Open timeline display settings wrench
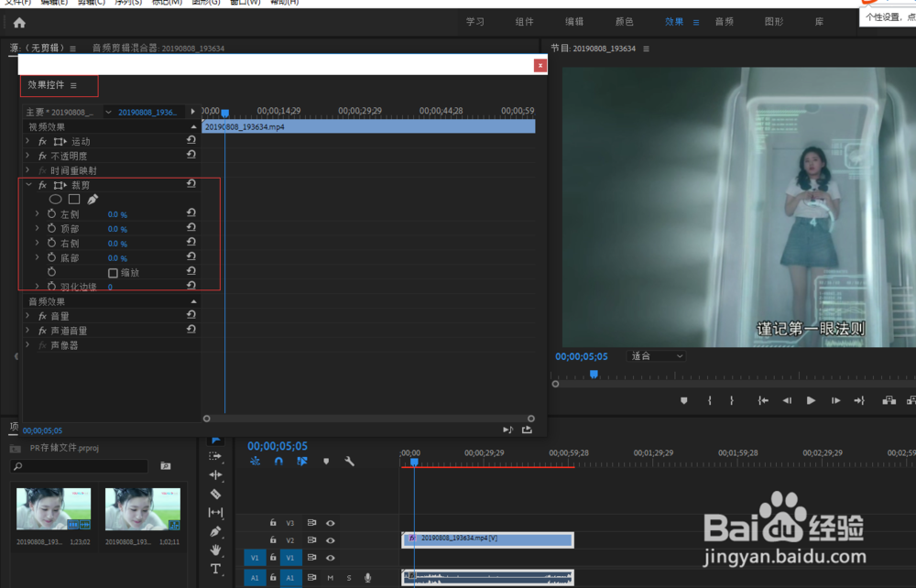916x588 pixels. [x=349, y=462]
